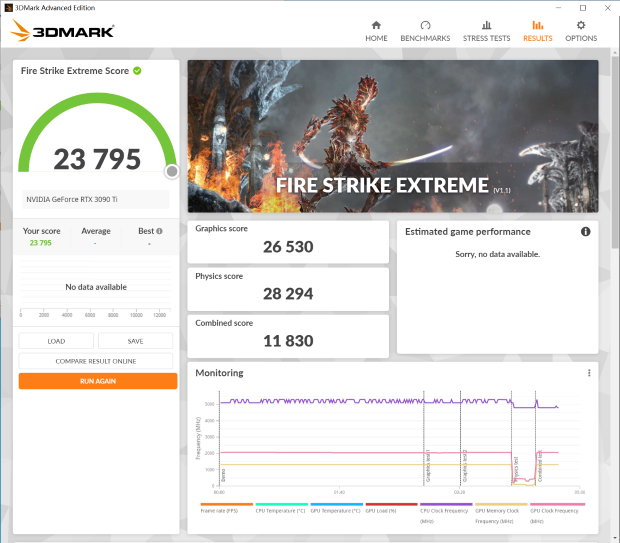Minimize the 3DMark window

558,8
